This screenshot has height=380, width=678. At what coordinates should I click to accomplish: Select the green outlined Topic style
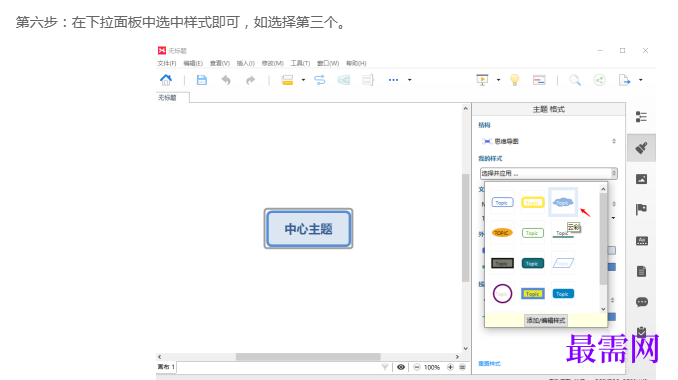click(x=532, y=233)
